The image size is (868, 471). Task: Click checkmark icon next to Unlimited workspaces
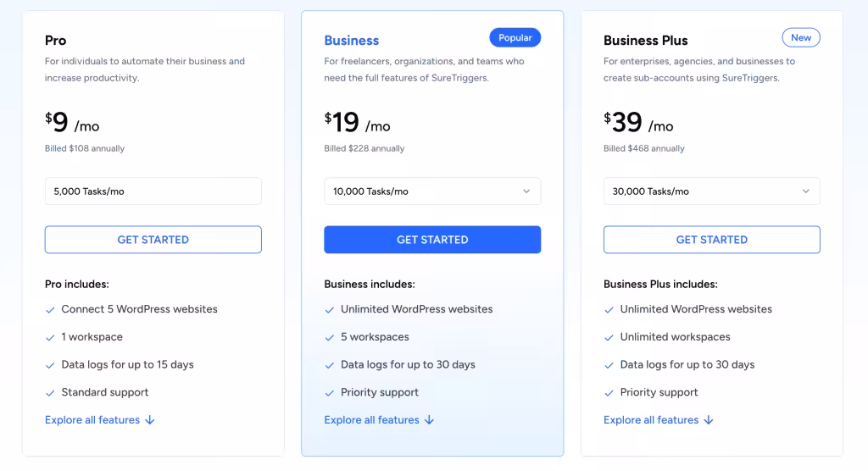[609, 338]
